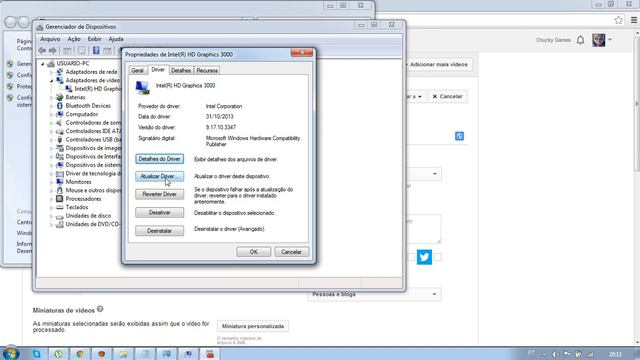Open the Chrome hamburger menu

[633, 20]
